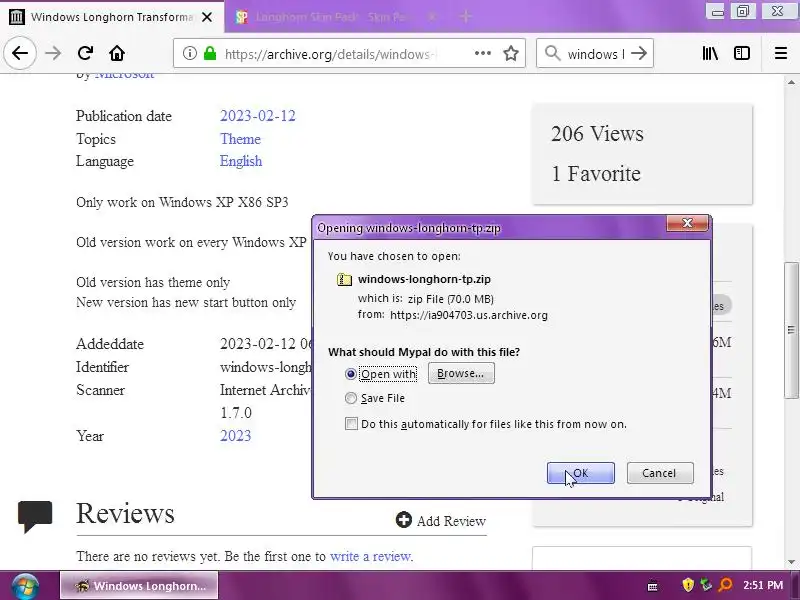The image size is (800, 600).
Task: Click the keyboard tray icon
Action: click(653, 587)
